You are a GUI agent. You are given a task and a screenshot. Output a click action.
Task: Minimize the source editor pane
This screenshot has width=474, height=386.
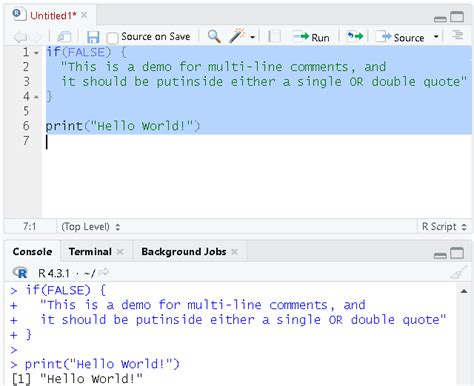(x=440, y=19)
